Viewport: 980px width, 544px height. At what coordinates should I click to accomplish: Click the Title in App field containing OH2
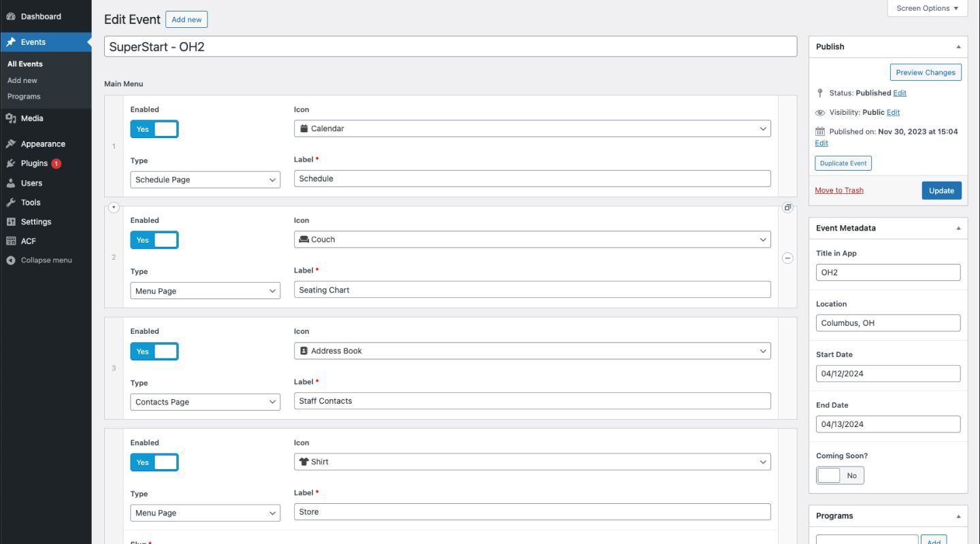click(x=887, y=272)
